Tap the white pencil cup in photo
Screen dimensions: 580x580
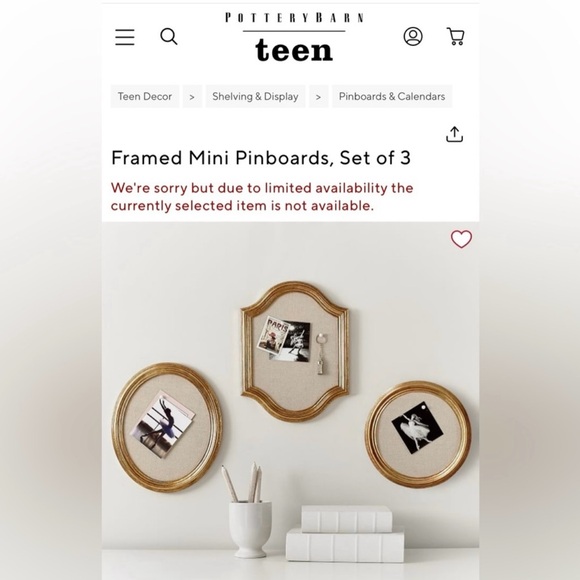pos(250,528)
